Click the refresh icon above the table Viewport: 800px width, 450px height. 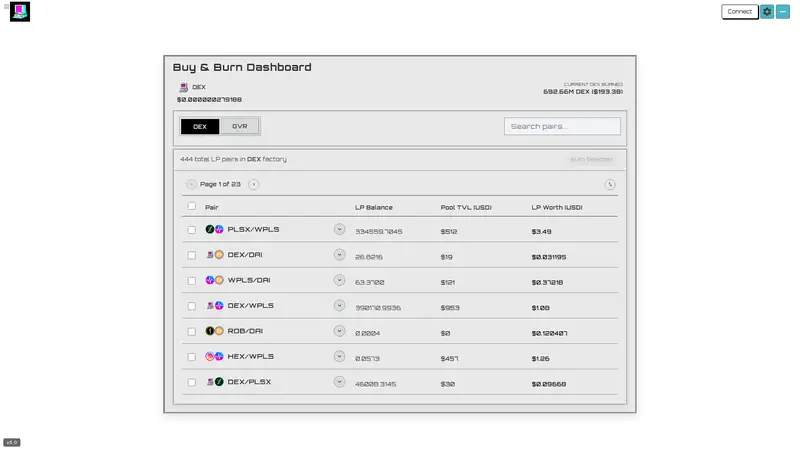pos(610,185)
